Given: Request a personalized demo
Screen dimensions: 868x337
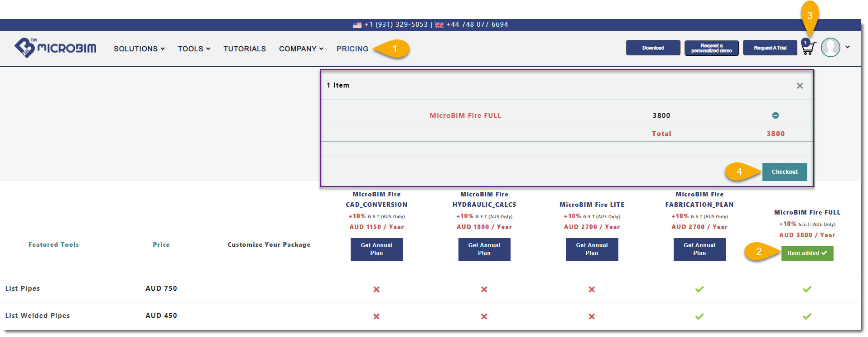Looking at the screenshot, I should (711, 48).
